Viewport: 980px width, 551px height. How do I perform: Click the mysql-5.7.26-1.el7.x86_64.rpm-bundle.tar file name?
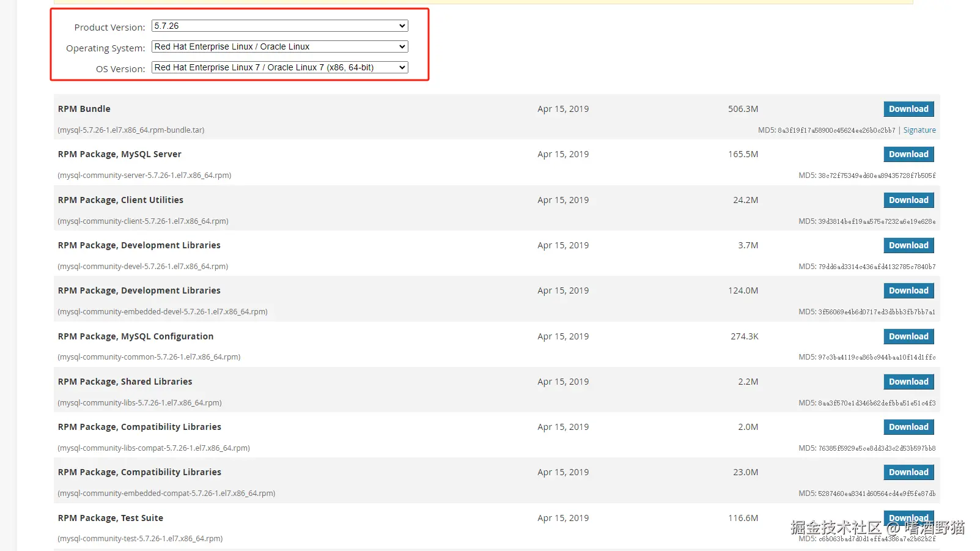[131, 130]
